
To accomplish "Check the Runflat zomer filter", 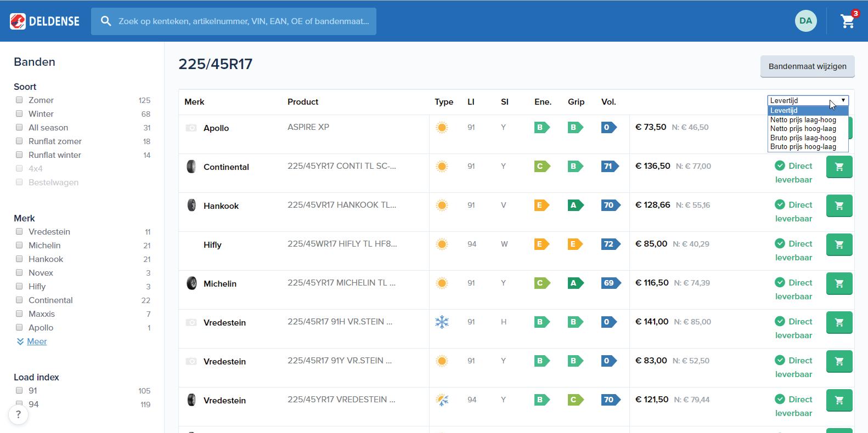I will click(x=19, y=141).
